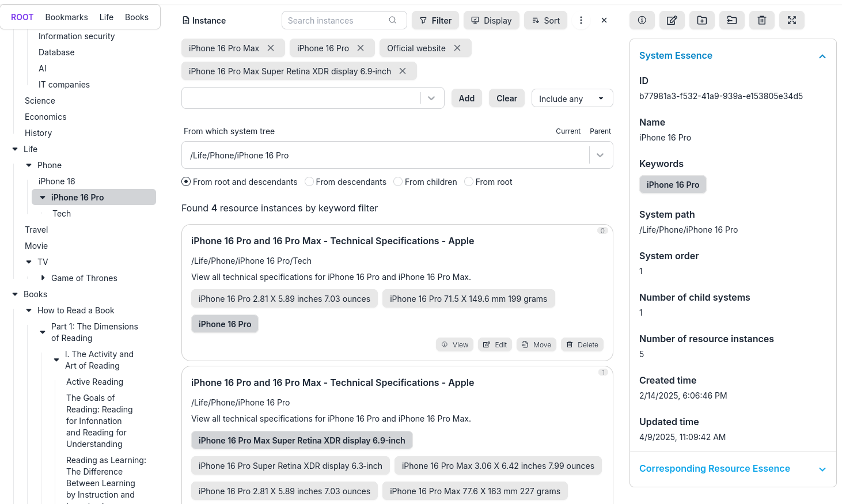Click the Filter button
This screenshot has width=842, height=504.
pos(435,20)
